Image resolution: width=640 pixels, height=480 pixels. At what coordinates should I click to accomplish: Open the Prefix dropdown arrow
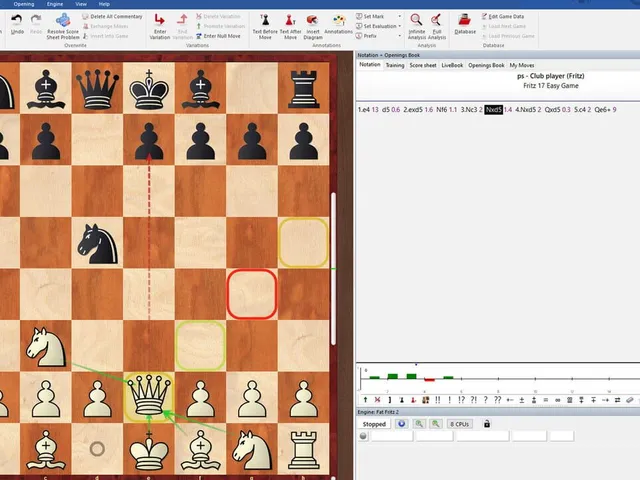[x=400, y=36]
